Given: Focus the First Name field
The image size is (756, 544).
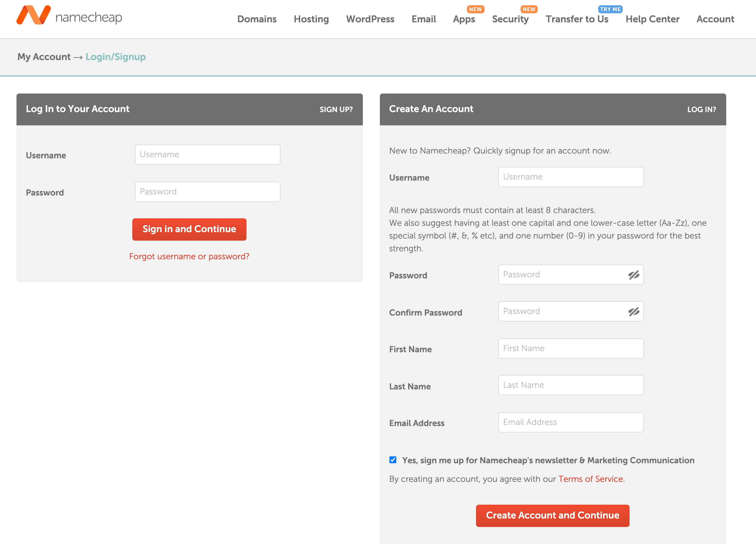Looking at the screenshot, I should click(571, 349).
